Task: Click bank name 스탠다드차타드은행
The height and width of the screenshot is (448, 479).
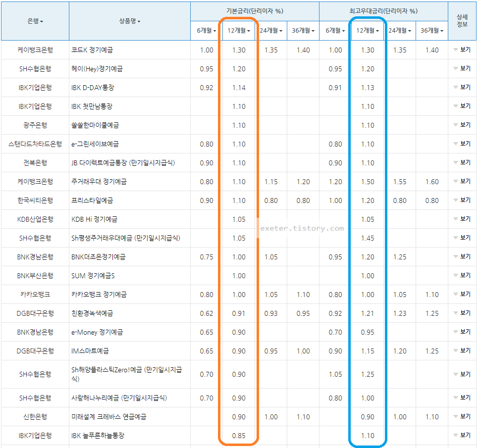Action: [35, 144]
